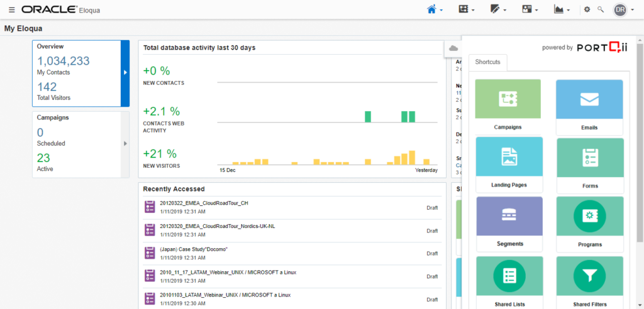Click the 23 Active campaigns count
The height and width of the screenshot is (309, 644).
coord(43,158)
